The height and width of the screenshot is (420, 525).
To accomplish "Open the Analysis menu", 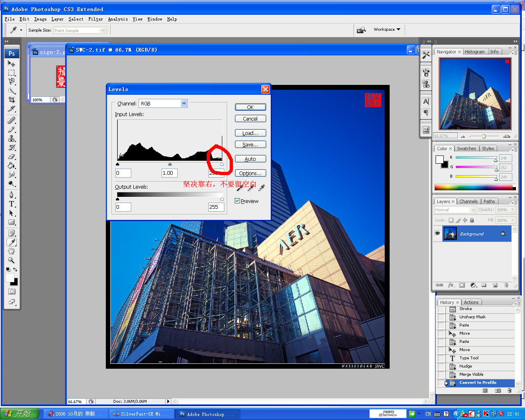I will pos(118,19).
